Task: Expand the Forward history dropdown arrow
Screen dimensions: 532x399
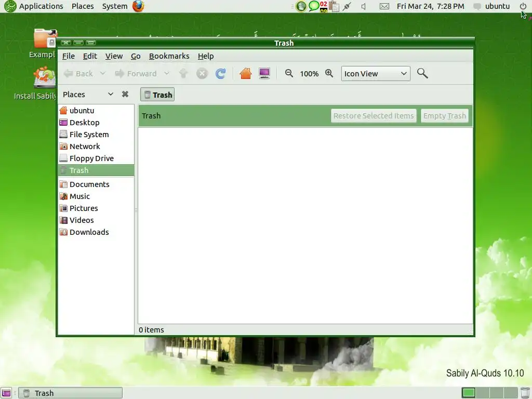Action: pyautogui.click(x=167, y=73)
